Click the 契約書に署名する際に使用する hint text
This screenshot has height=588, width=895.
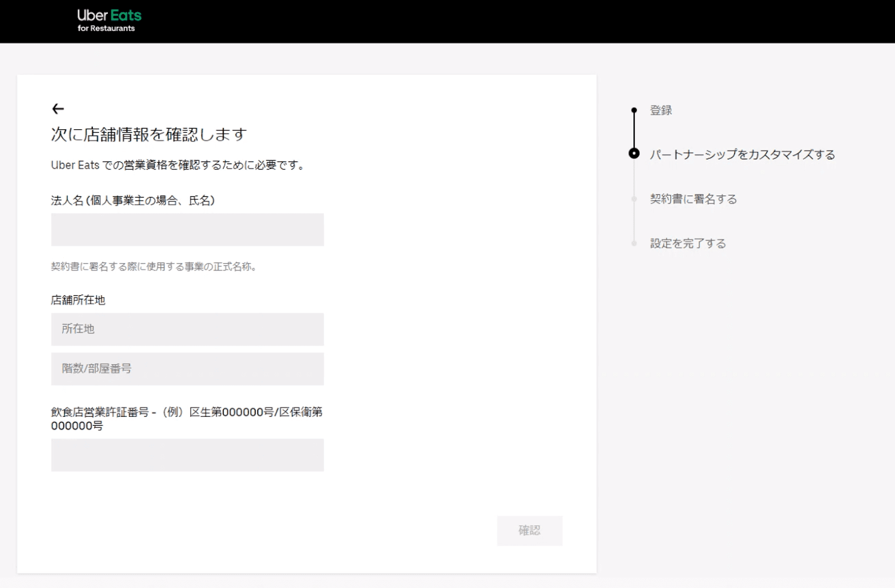pos(154,266)
